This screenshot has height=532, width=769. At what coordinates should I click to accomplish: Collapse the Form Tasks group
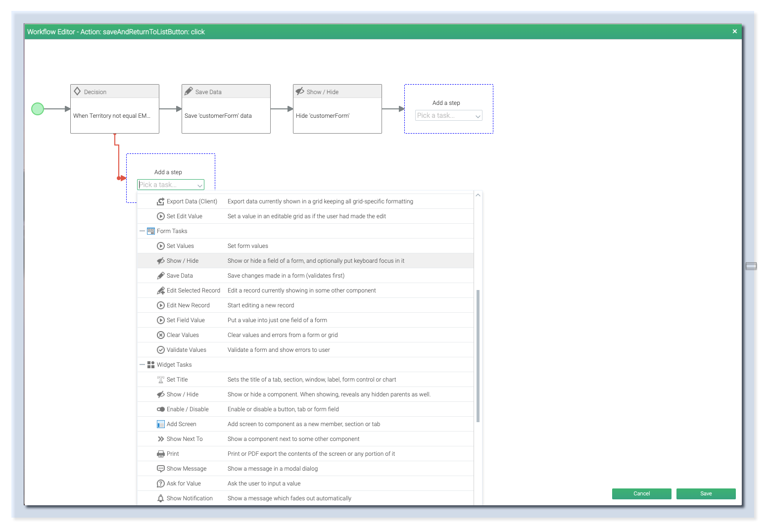pyautogui.click(x=142, y=231)
